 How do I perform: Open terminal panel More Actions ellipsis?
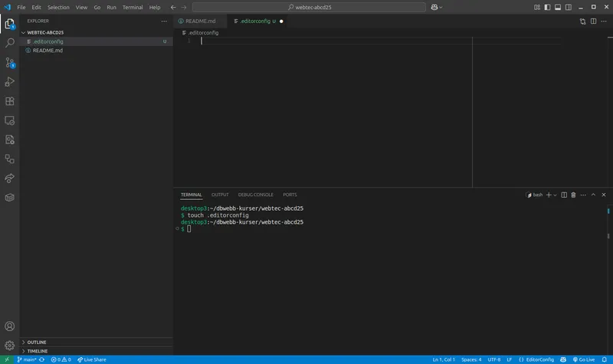click(x=583, y=195)
